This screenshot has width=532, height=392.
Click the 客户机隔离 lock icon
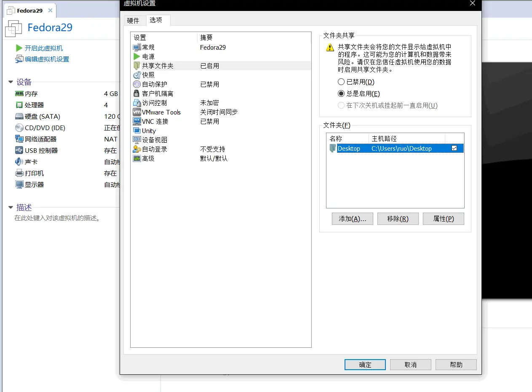pos(136,93)
